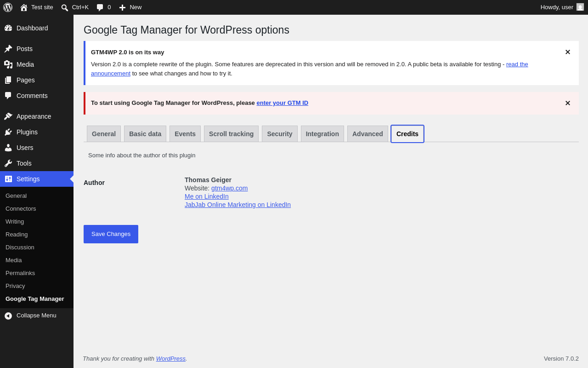Open the Permalinks settings submenu
Screen dimensions: 588x368
(x=20, y=273)
